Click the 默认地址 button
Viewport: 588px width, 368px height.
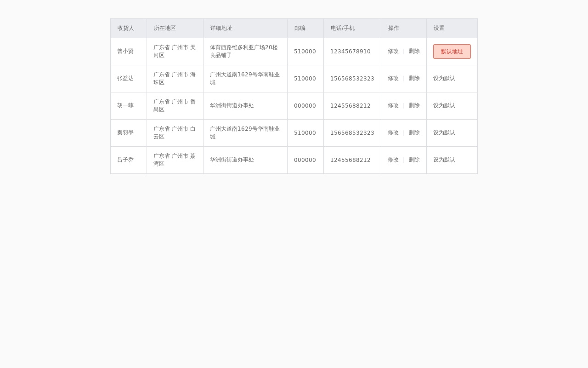point(452,52)
